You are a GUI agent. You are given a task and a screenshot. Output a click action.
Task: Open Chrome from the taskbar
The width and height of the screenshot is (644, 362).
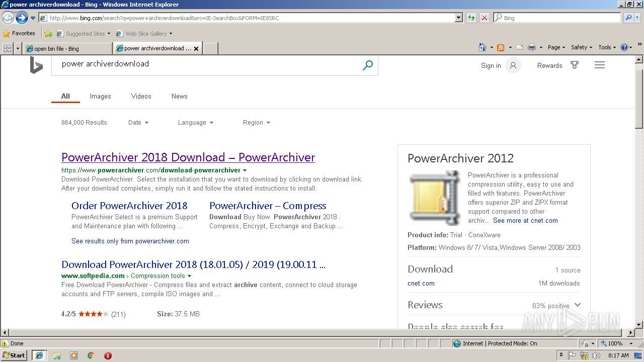pos(91,355)
